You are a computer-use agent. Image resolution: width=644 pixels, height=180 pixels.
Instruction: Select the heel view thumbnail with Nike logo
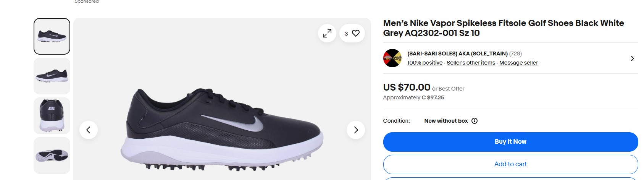pyautogui.click(x=52, y=116)
